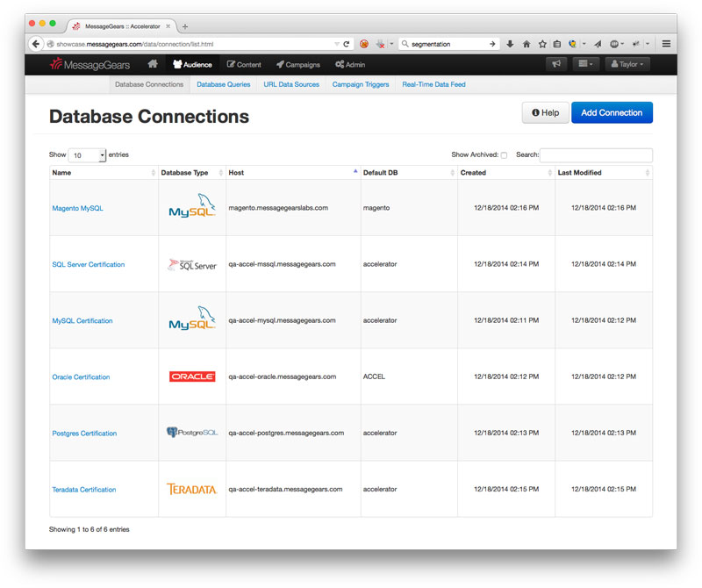Open Firefox downloads arrow icon
Image resolution: width=702 pixels, height=588 pixels.
tap(510, 43)
